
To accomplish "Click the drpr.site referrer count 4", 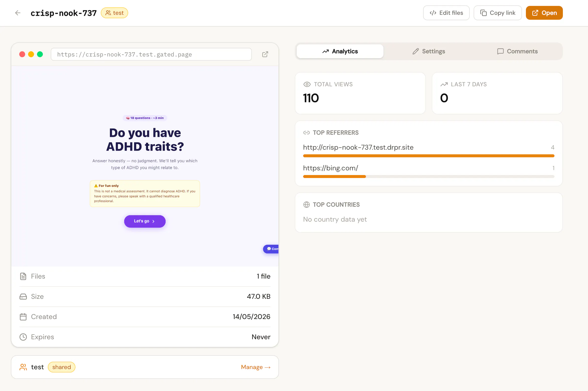I will (553, 147).
